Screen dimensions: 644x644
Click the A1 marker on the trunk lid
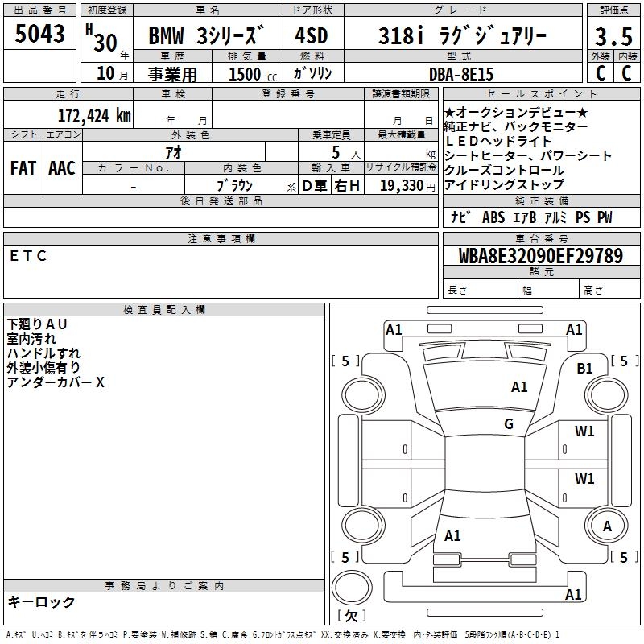pos(452,535)
